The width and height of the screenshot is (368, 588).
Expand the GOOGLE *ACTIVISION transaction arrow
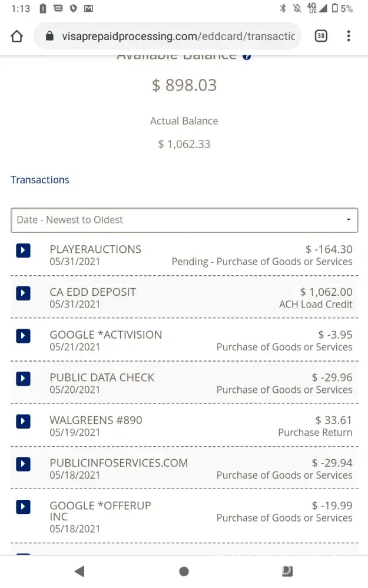click(23, 336)
